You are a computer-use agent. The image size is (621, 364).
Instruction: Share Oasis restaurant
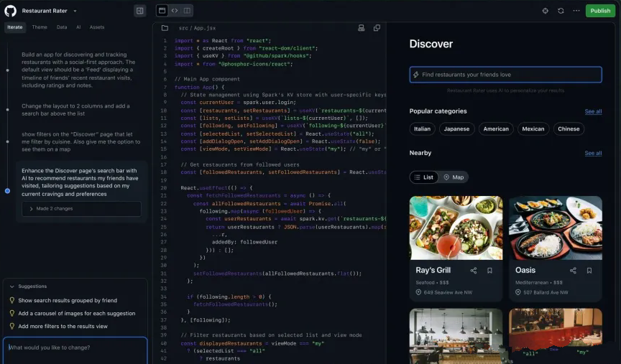[573, 271]
